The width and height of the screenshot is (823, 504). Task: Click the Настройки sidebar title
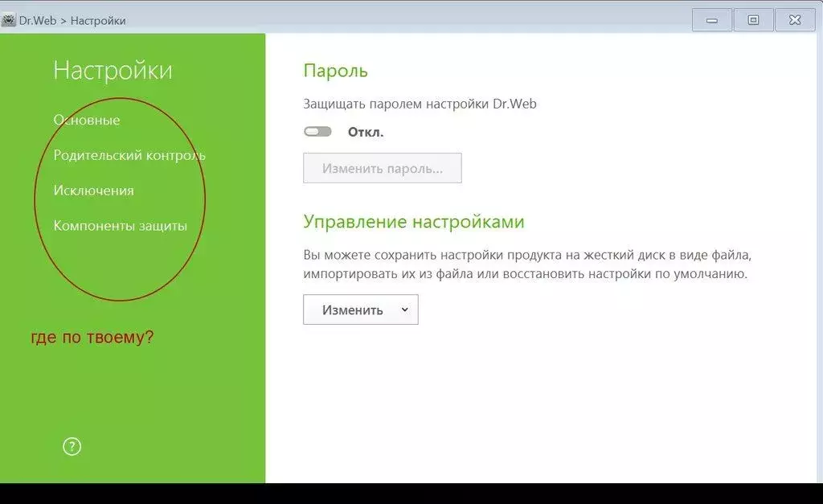click(x=113, y=71)
